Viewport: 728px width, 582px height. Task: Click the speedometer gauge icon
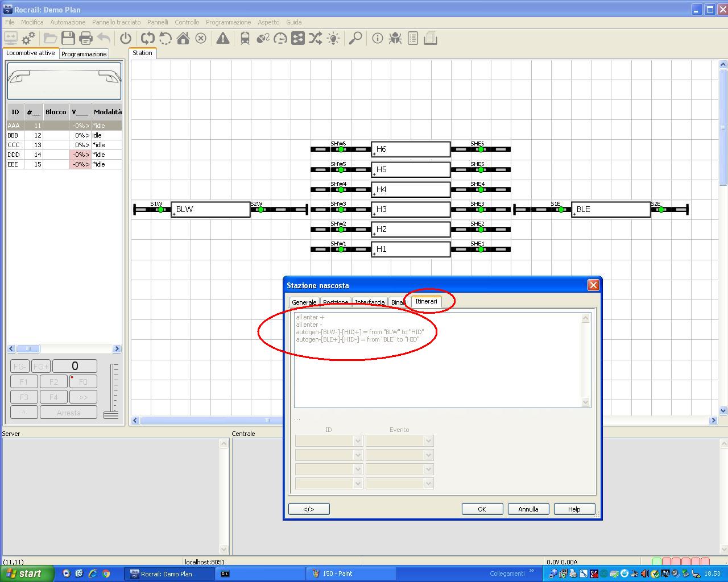pyautogui.click(x=280, y=38)
